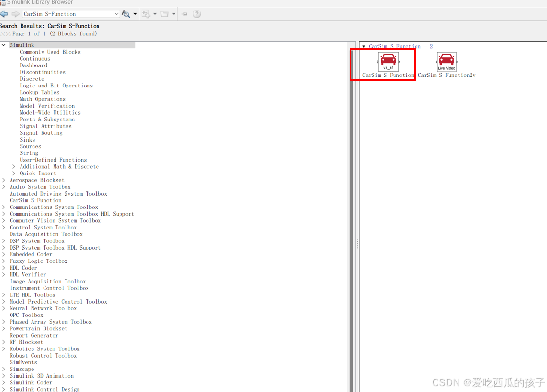Select OPC Toolbox entry
Viewport: 547px width, 392px height.
coord(26,315)
